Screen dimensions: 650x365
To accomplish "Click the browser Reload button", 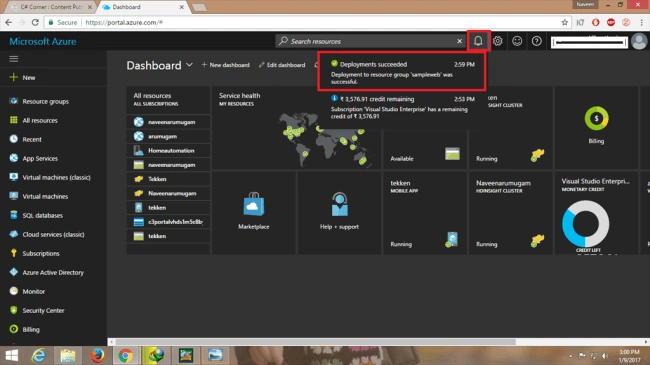I will point(35,22).
